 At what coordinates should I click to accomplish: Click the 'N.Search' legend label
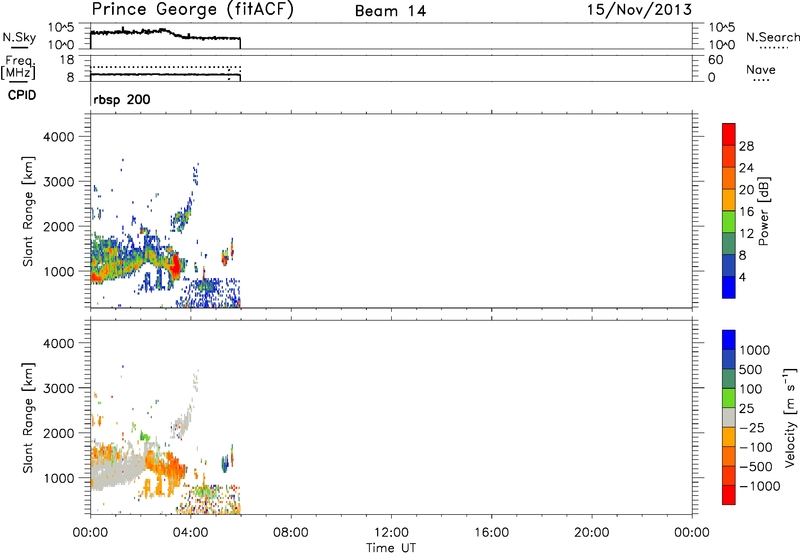[x=773, y=37]
